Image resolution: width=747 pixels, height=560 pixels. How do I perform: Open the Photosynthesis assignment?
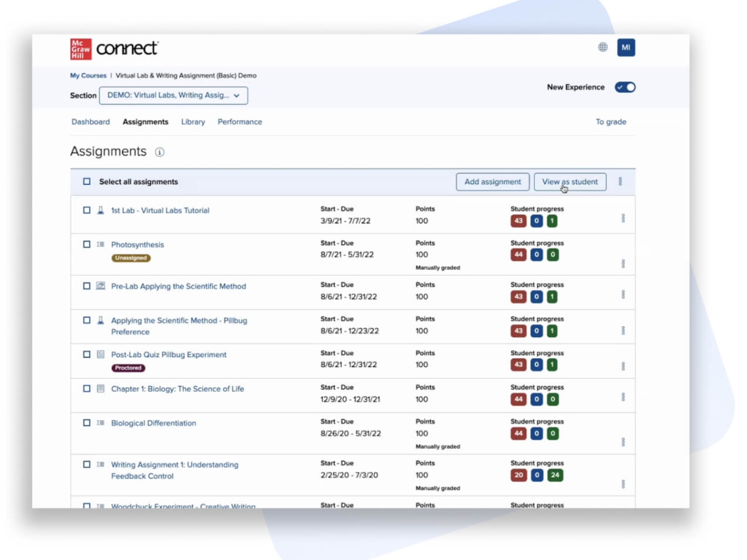click(138, 245)
